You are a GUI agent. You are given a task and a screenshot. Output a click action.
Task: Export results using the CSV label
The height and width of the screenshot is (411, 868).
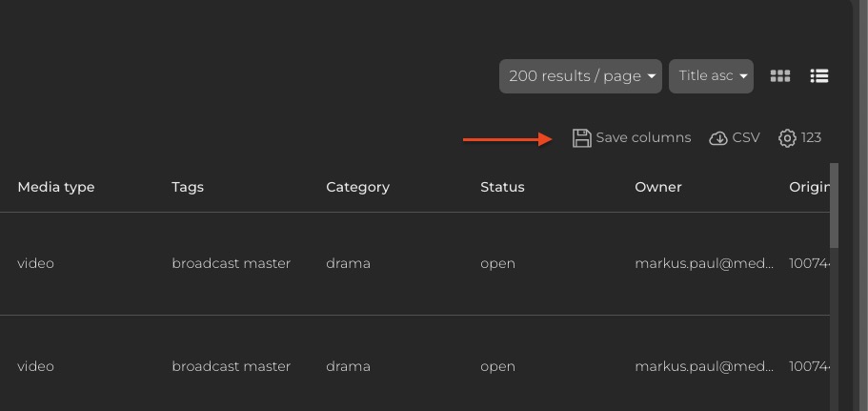746,138
